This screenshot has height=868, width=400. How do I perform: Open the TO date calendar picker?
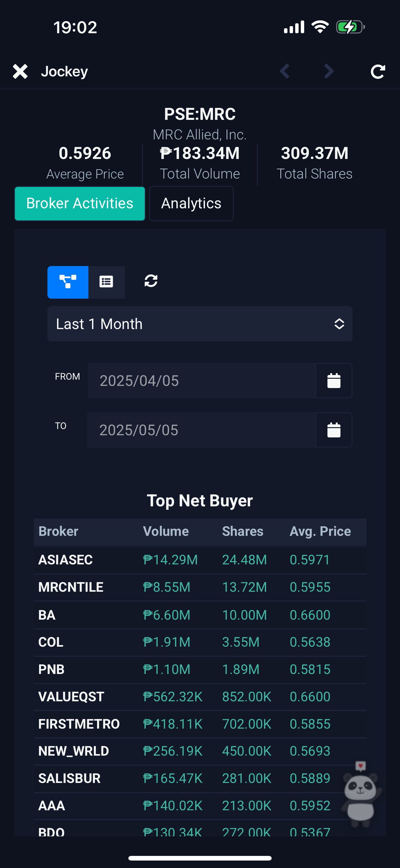(x=334, y=430)
